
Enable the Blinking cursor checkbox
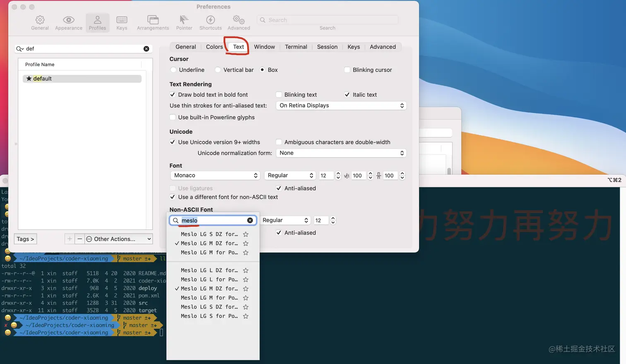347,69
